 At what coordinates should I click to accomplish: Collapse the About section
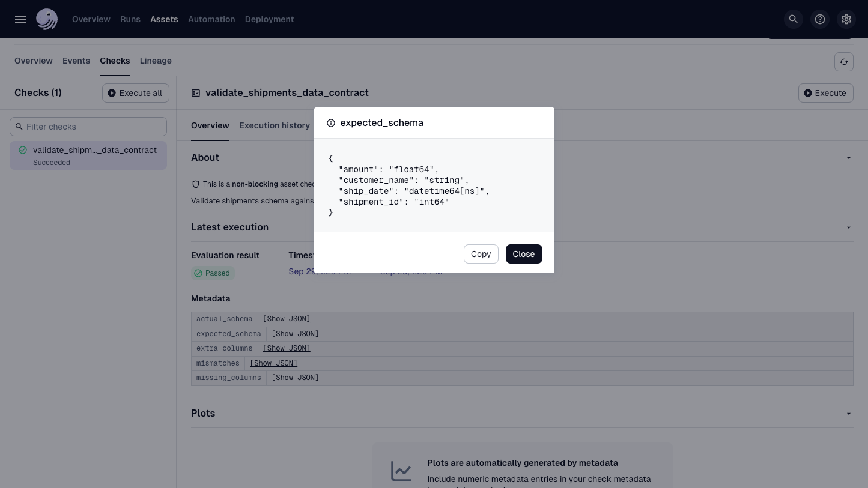pyautogui.click(x=848, y=158)
